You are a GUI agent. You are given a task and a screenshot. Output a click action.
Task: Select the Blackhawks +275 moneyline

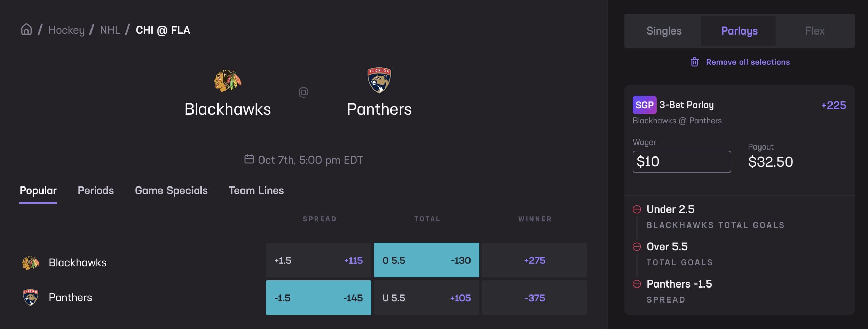535,260
